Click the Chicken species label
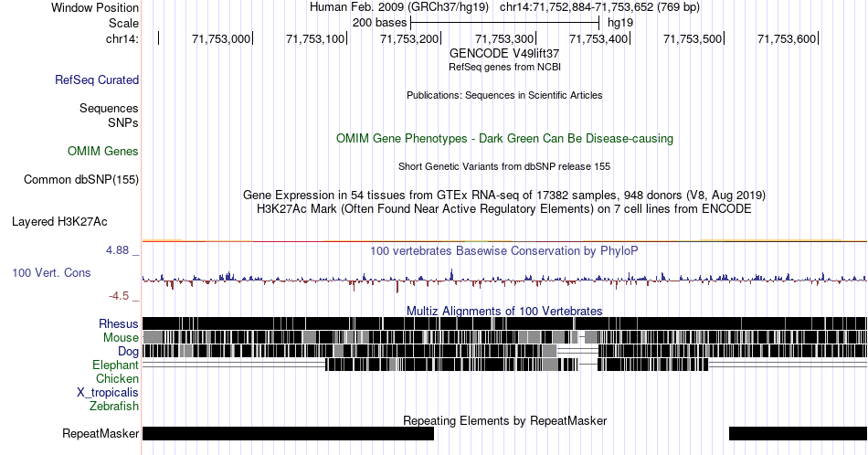 pos(117,378)
